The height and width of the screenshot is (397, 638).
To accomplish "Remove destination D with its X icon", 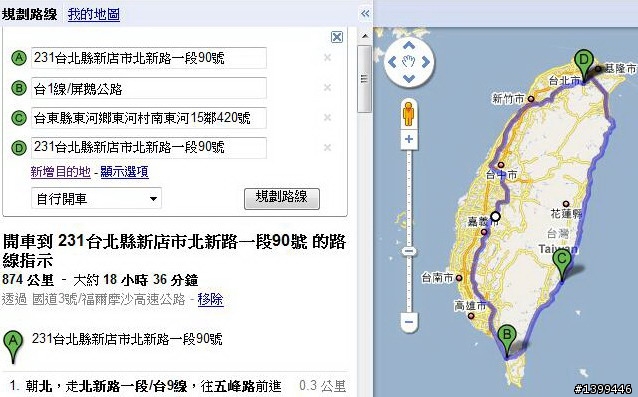I will (x=327, y=148).
